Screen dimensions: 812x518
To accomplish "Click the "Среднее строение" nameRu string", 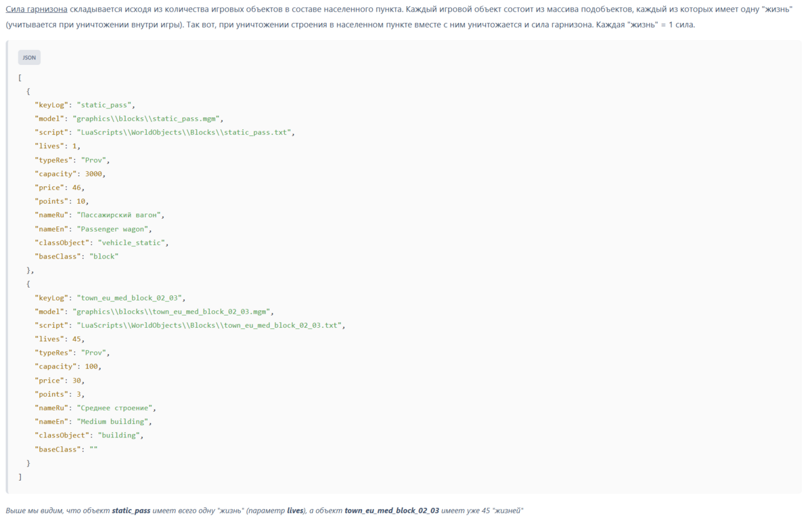I will (x=116, y=408).
